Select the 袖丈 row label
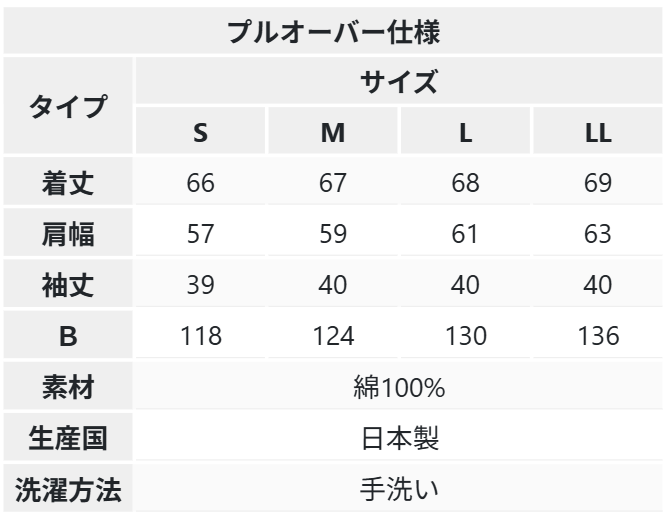666x516 pixels. 68,285
